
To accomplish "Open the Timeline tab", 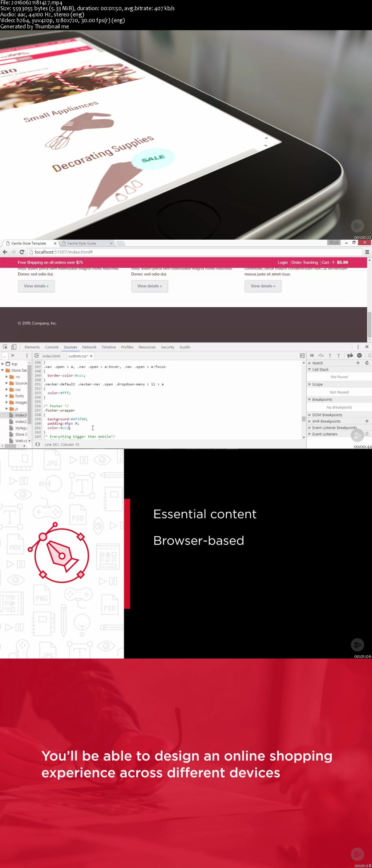I will 109,347.
